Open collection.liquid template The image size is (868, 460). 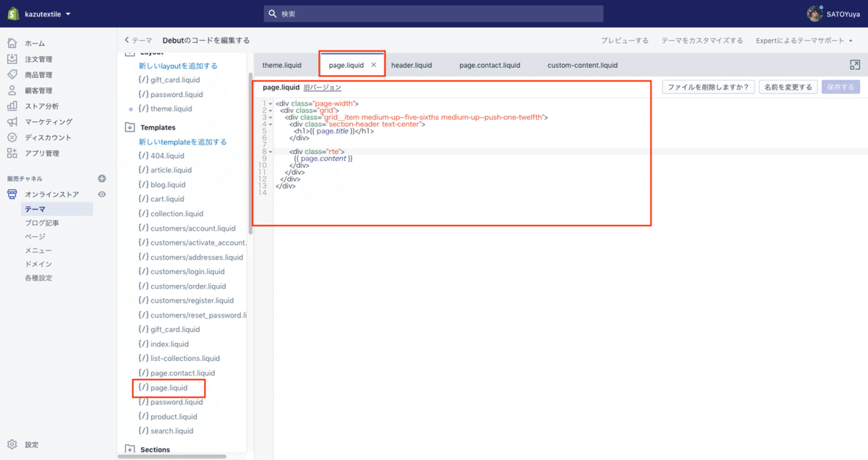coord(171,213)
